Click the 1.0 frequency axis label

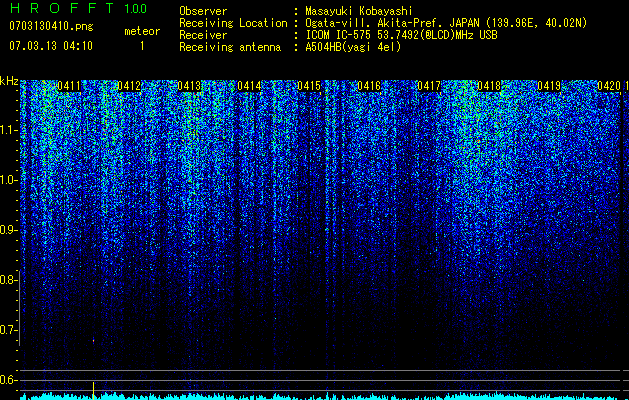(x=8, y=180)
